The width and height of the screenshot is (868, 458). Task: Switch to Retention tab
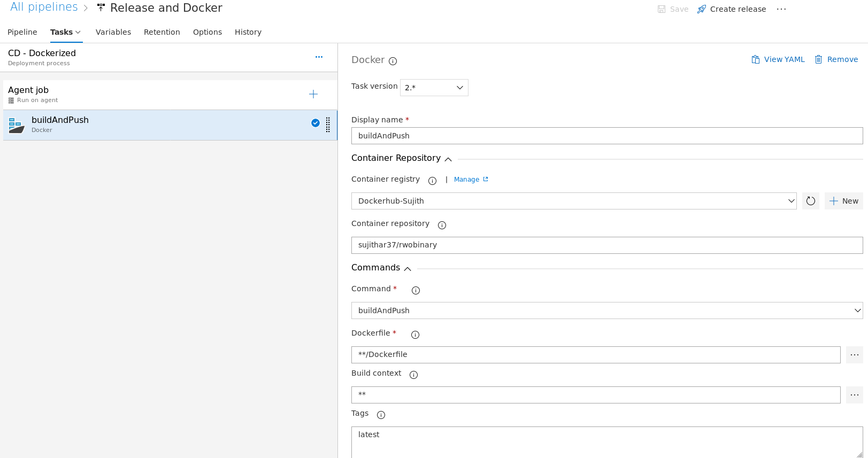[162, 32]
